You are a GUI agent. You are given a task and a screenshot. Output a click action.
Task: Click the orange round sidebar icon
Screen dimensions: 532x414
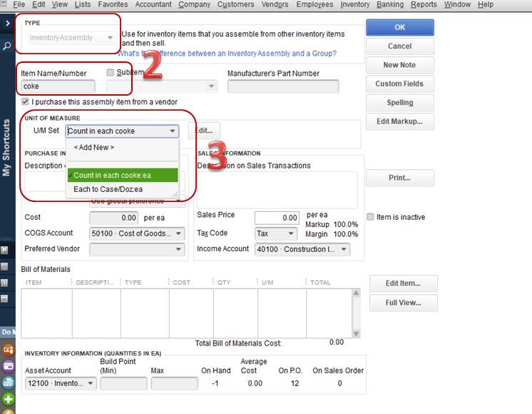click(8, 350)
